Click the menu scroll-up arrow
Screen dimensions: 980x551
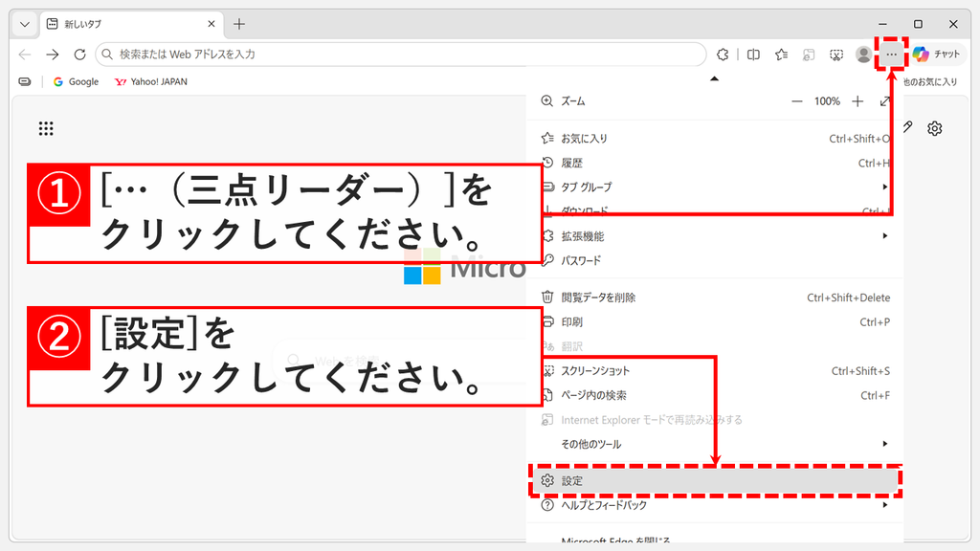[x=714, y=78]
